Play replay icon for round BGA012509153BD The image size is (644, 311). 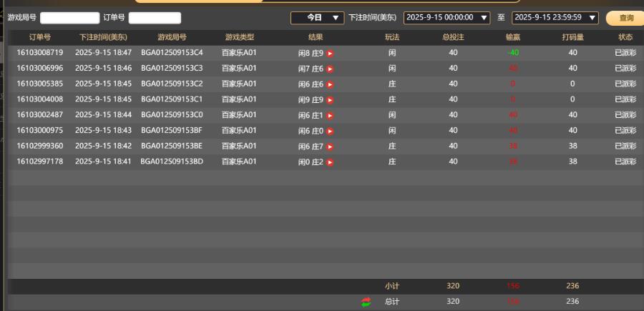[x=330, y=162]
